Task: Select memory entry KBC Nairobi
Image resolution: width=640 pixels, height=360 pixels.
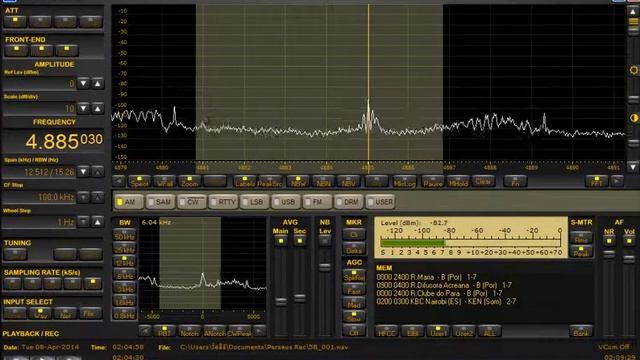Action: (446, 301)
